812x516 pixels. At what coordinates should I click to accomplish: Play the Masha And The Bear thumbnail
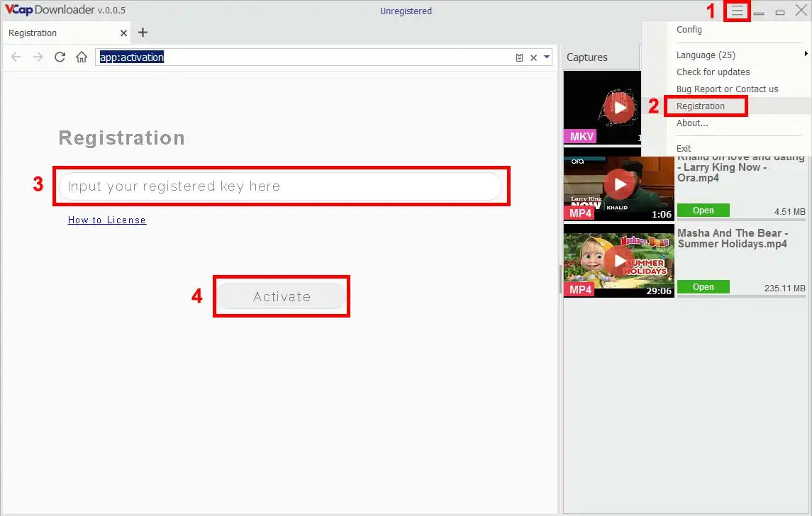coord(619,261)
